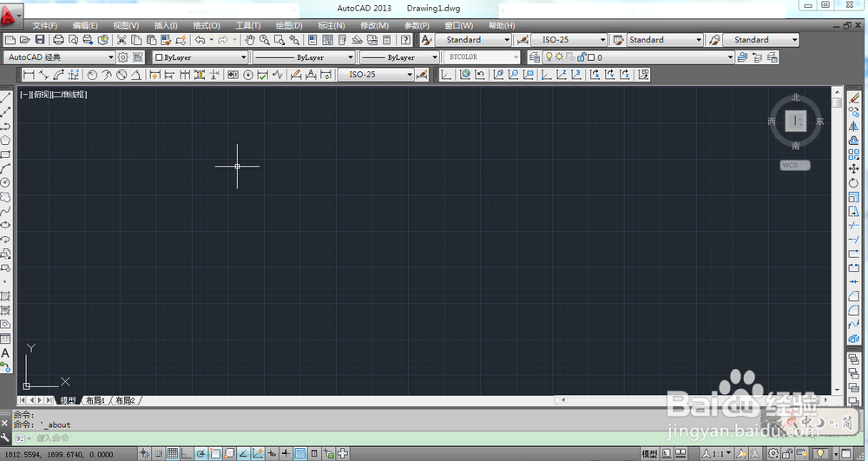Click the [二维线框] visual style label
This screenshot has width=868, height=461.
click(69, 95)
